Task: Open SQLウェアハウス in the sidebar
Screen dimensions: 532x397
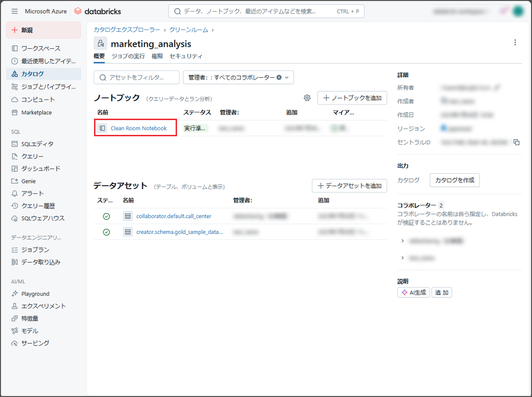Action: pyautogui.click(x=43, y=219)
